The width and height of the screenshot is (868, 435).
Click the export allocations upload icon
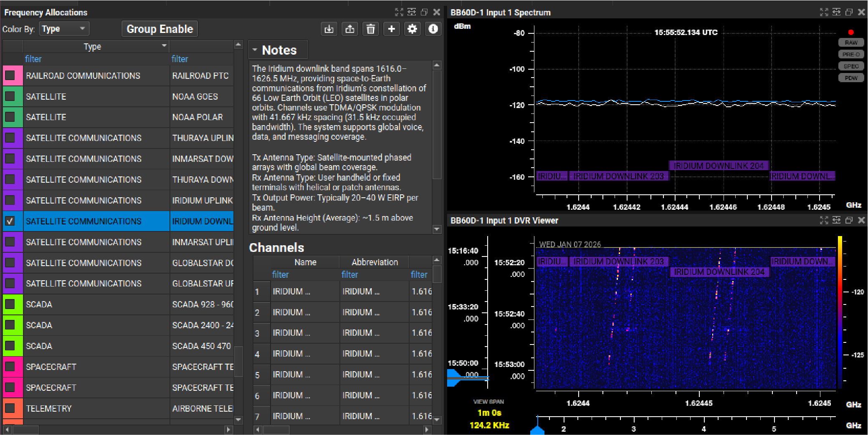point(350,29)
